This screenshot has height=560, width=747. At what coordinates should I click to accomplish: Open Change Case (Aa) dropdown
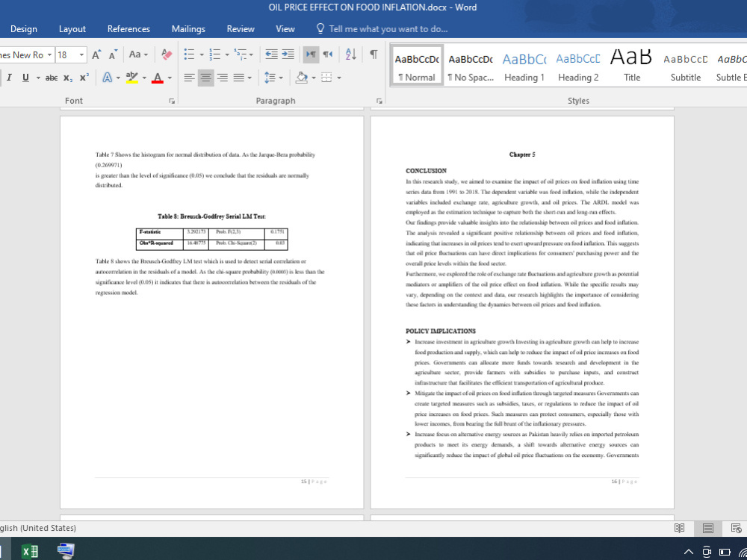(x=139, y=55)
